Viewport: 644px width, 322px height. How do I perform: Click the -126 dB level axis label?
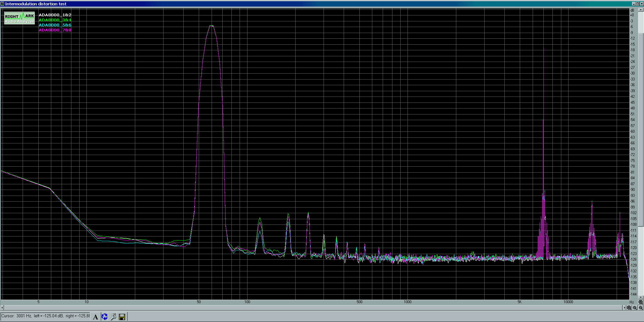tap(633, 259)
